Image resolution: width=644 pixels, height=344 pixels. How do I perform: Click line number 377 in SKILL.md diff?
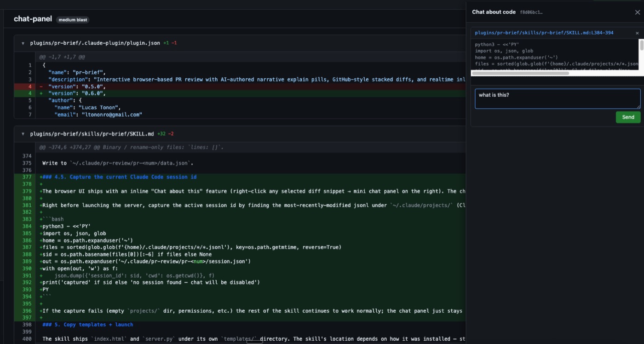pyautogui.click(x=27, y=177)
